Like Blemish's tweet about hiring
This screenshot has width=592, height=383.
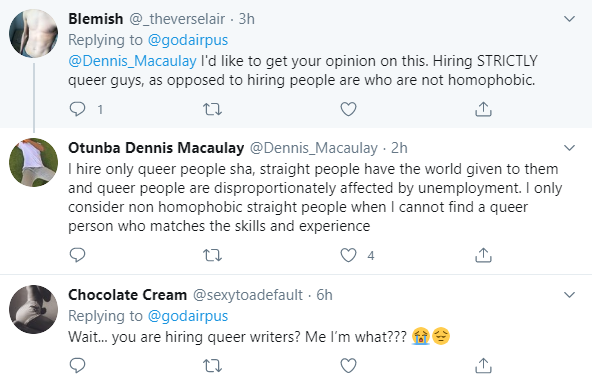[x=348, y=109]
